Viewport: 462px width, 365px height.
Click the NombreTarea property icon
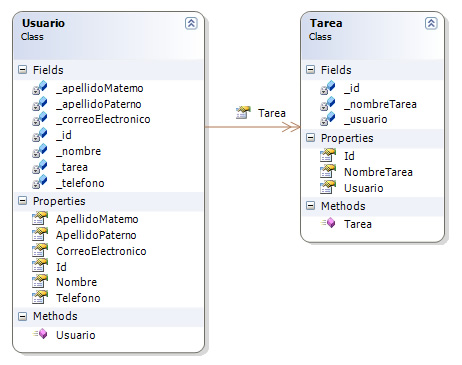tap(328, 172)
